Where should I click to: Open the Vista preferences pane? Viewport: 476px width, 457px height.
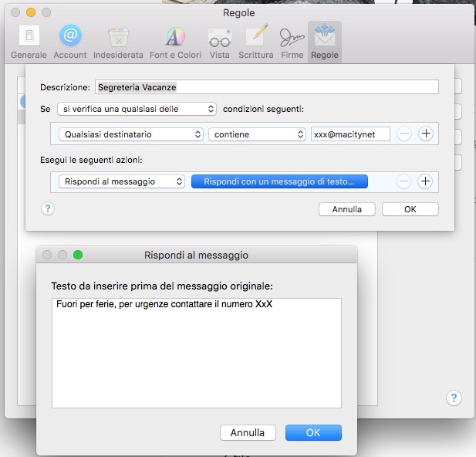click(219, 42)
